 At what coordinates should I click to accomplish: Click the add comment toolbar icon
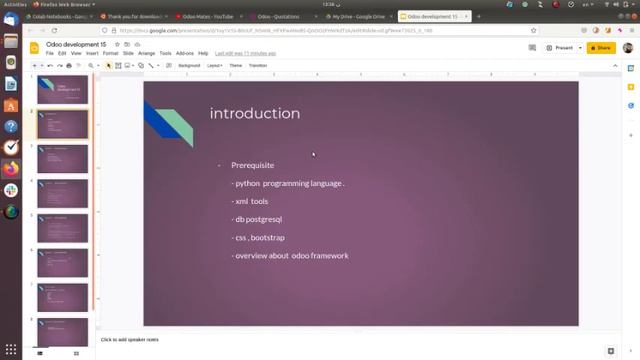[x=169, y=65]
